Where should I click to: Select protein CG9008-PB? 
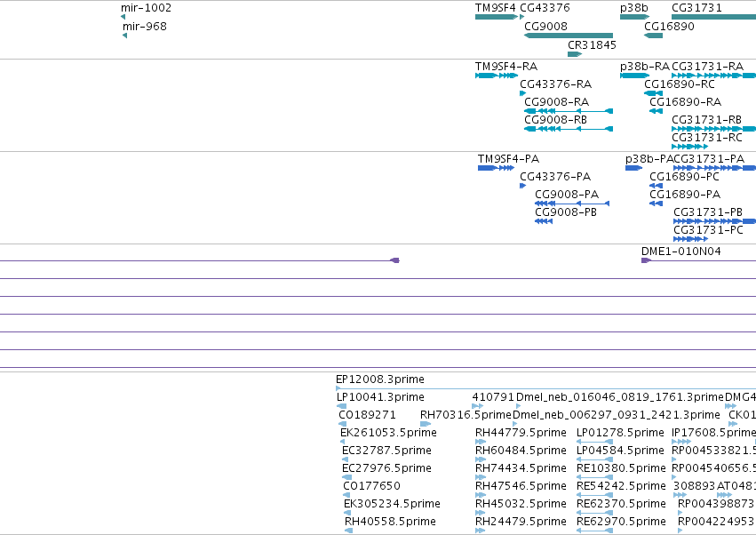pos(566,212)
